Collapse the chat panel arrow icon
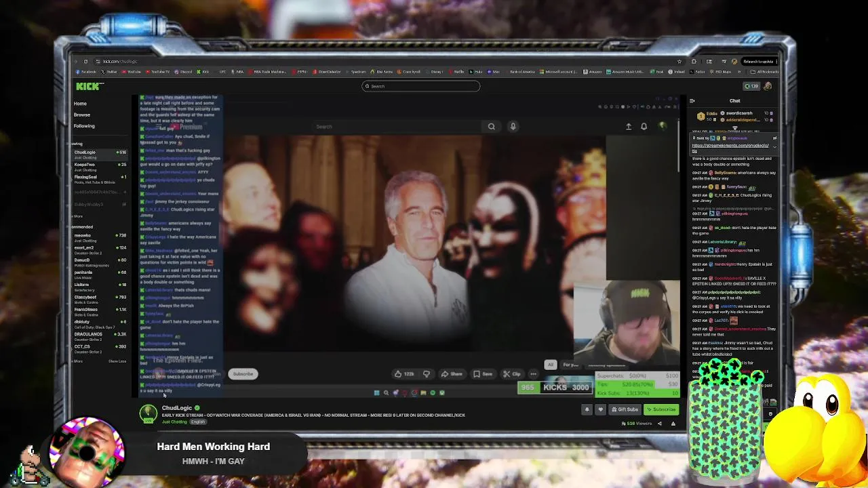Image resolution: width=868 pixels, height=488 pixels. (692, 101)
